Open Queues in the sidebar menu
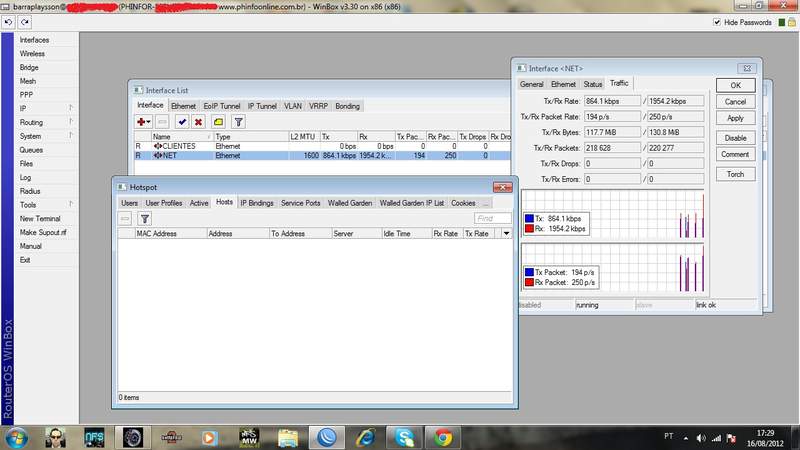The height and width of the screenshot is (450, 800). [x=31, y=150]
